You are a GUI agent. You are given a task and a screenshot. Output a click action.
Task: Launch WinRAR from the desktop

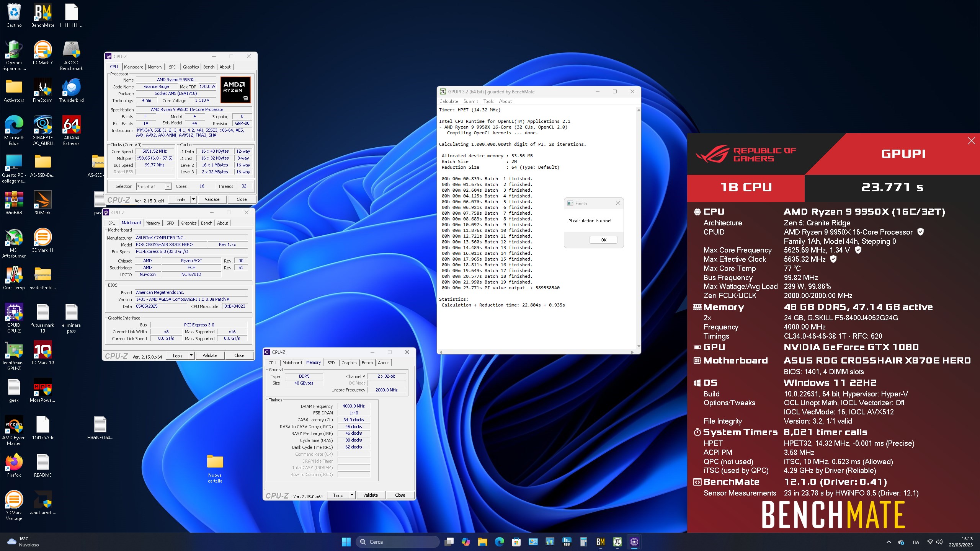[x=14, y=203]
